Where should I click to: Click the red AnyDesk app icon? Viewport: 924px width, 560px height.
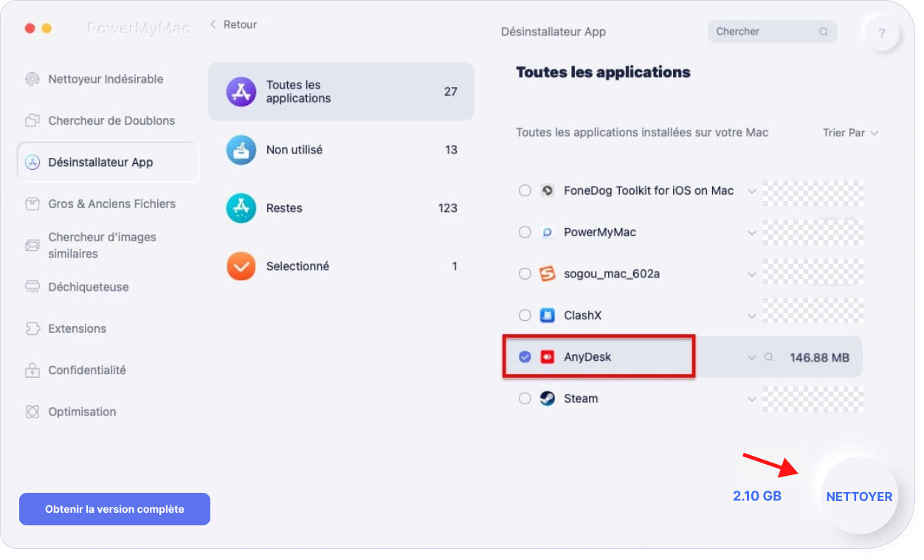pyautogui.click(x=547, y=357)
